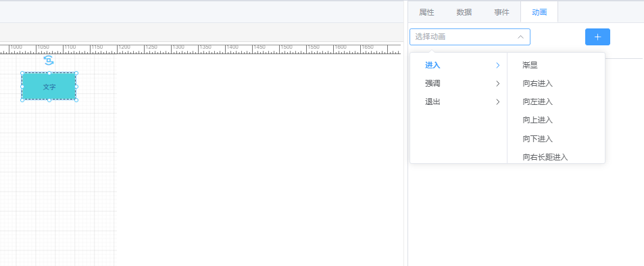The image size is (644, 266).
Task: Select the 向右长距进入 animation option
Action: [x=556, y=156]
